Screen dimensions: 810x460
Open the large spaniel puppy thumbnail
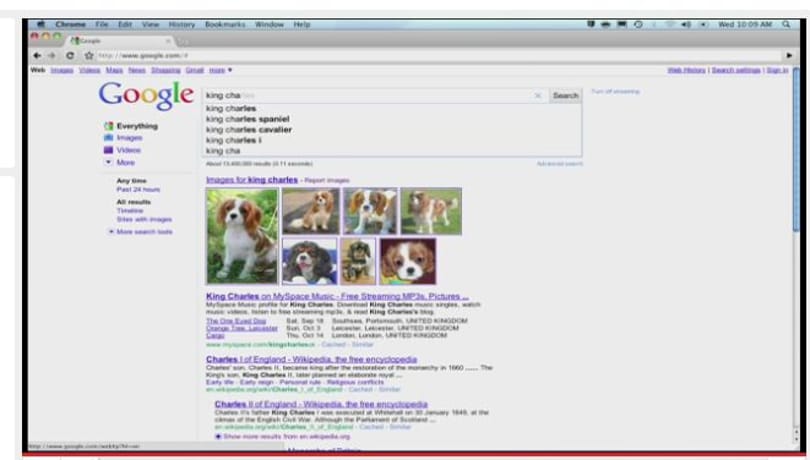242,236
